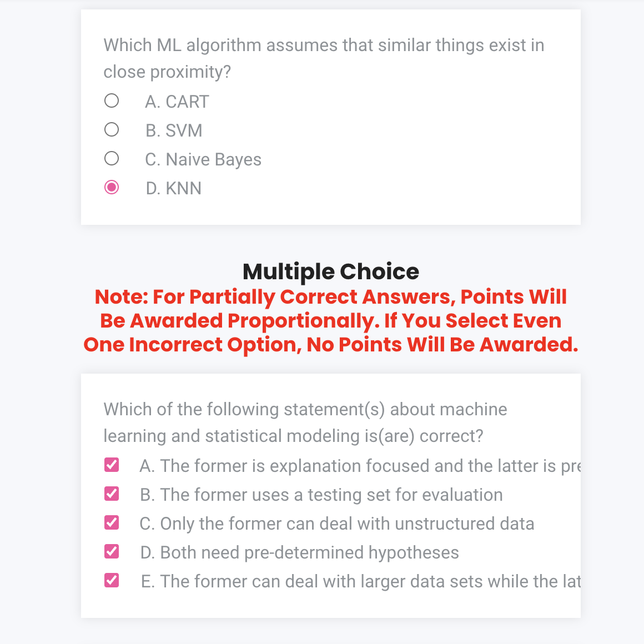Click the D. KNN answer label
The height and width of the screenshot is (644, 644).
(x=173, y=188)
